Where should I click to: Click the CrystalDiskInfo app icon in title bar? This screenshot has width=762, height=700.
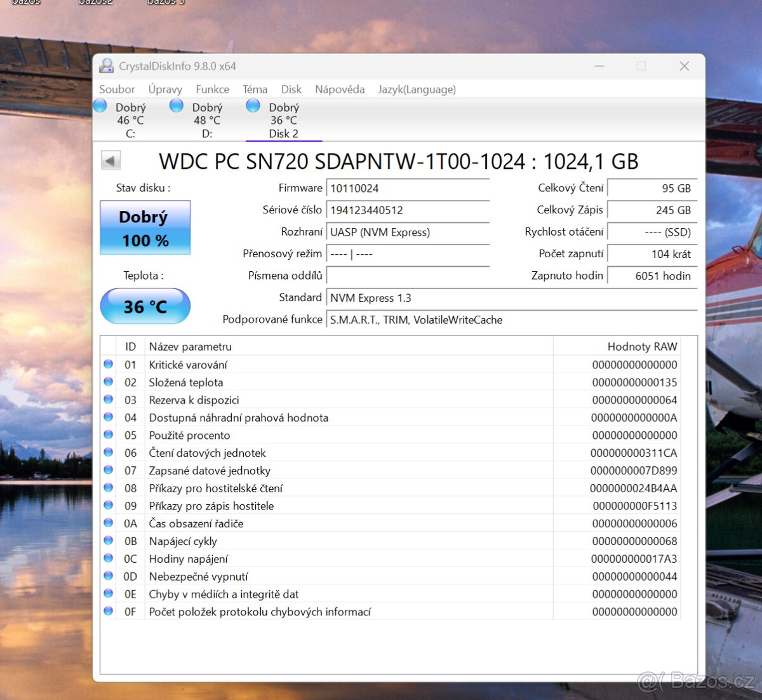click(x=106, y=66)
